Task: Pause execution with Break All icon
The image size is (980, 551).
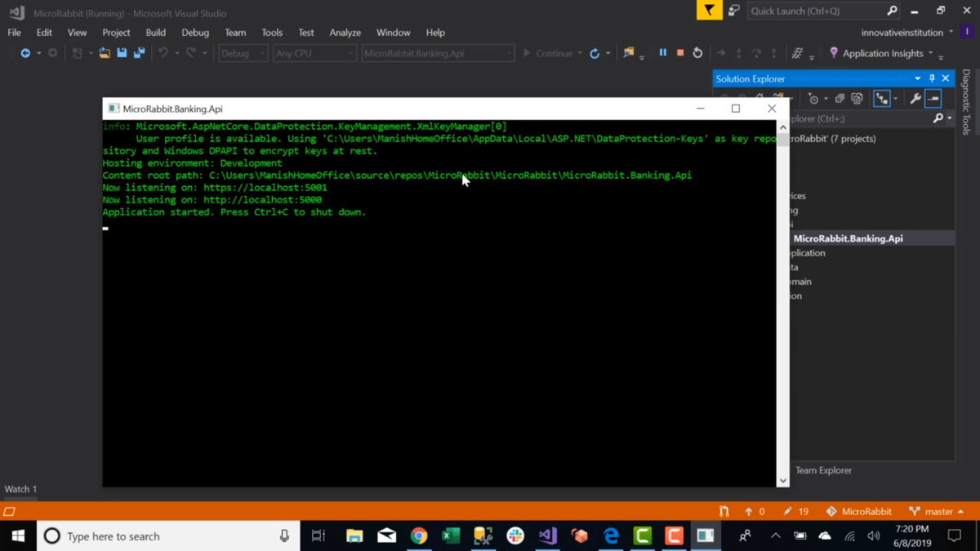Action: pos(662,53)
